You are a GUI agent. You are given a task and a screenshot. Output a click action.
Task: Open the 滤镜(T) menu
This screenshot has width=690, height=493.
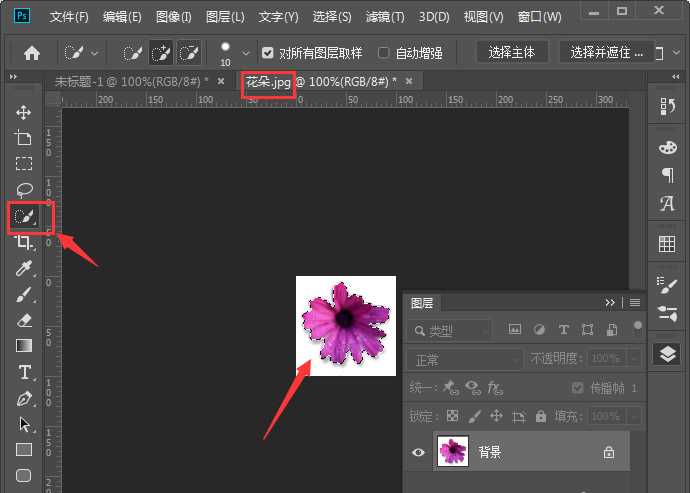[384, 17]
